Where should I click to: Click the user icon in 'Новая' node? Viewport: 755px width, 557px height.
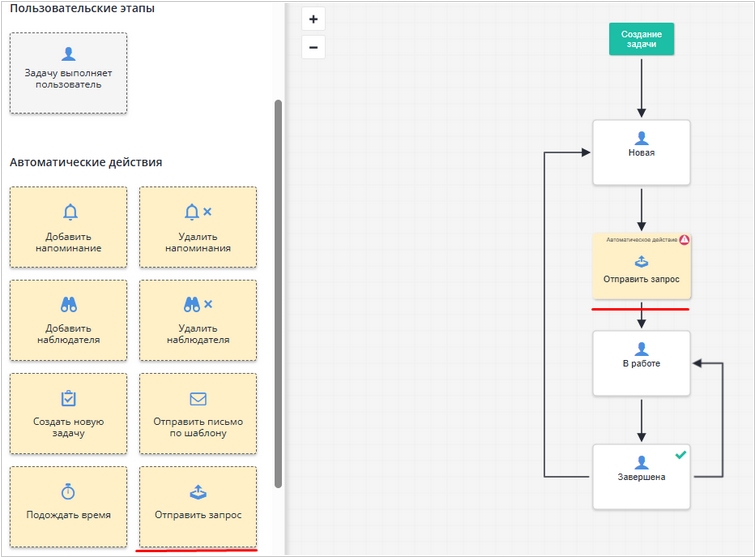click(641, 138)
